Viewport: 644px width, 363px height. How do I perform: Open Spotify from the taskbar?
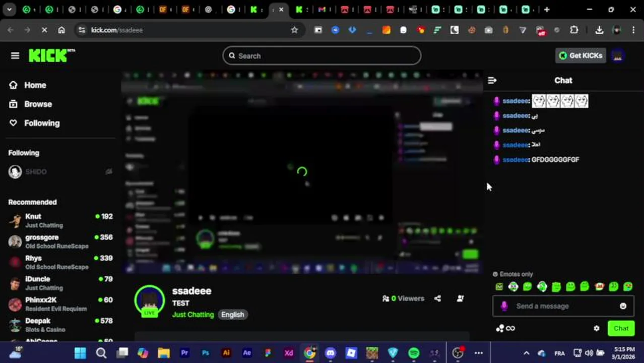click(x=414, y=353)
